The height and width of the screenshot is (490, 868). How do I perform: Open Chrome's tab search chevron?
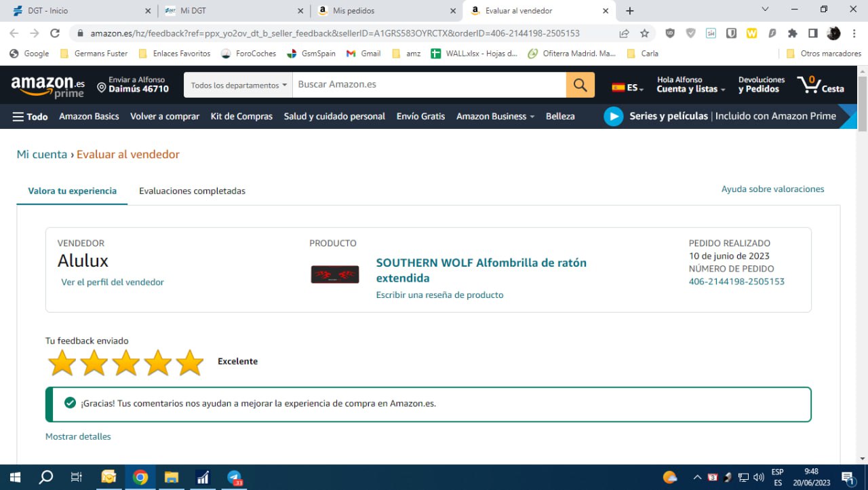[766, 10]
